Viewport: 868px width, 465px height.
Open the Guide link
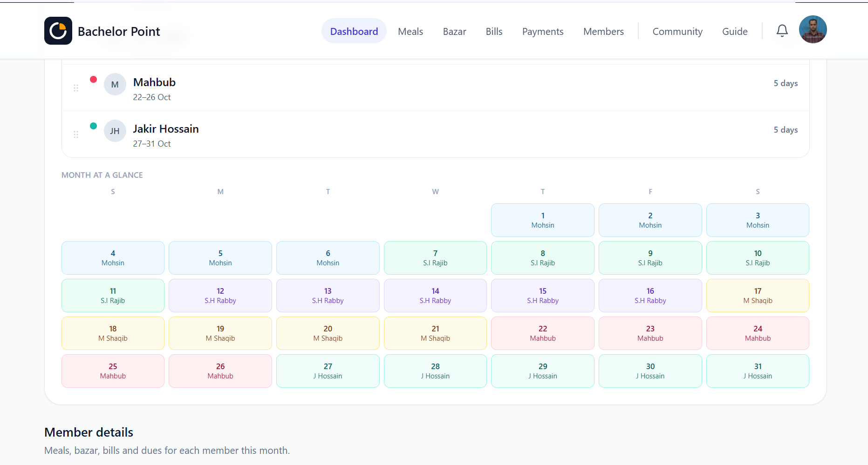[735, 31]
